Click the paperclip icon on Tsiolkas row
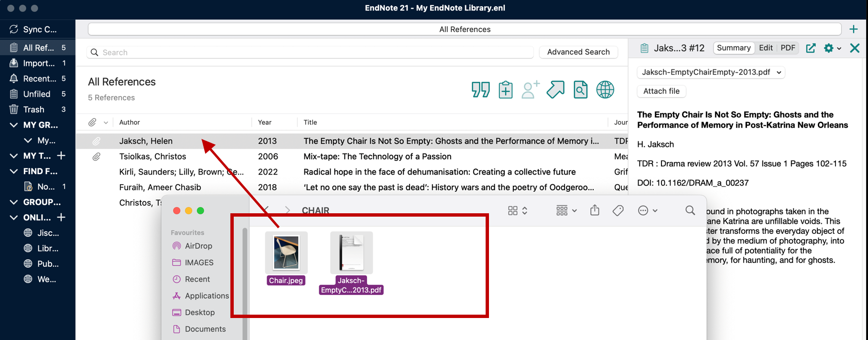Image resolution: width=868 pixels, height=340 pixels. click(x=97, y=156)
